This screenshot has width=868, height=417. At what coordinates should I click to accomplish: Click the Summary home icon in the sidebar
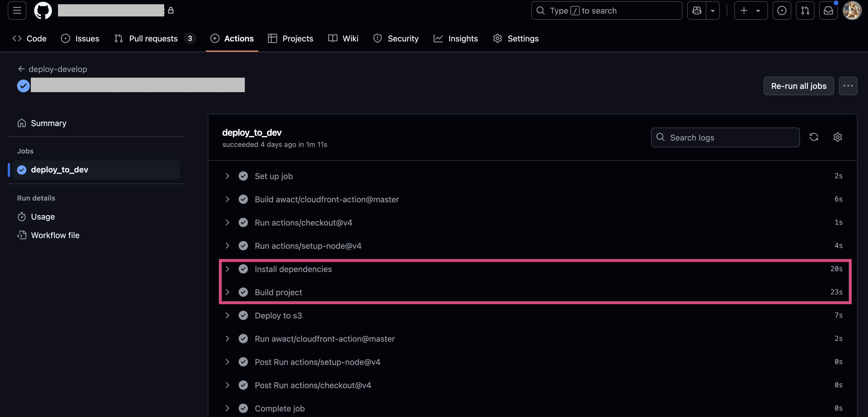pos(22,123)
